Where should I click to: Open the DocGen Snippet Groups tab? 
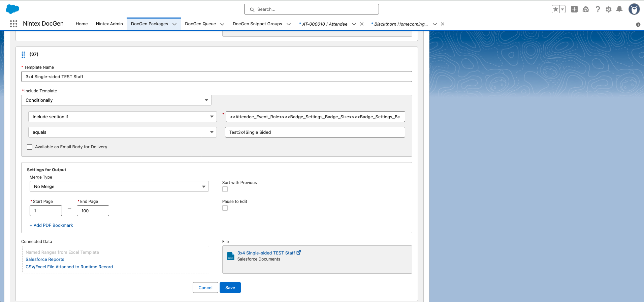(257, 24)
